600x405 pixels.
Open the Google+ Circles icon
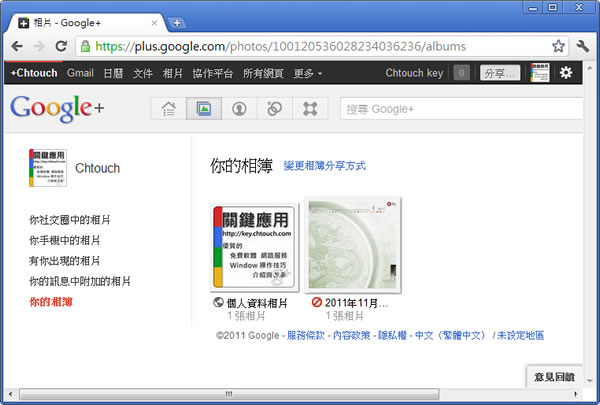[274, 108]
